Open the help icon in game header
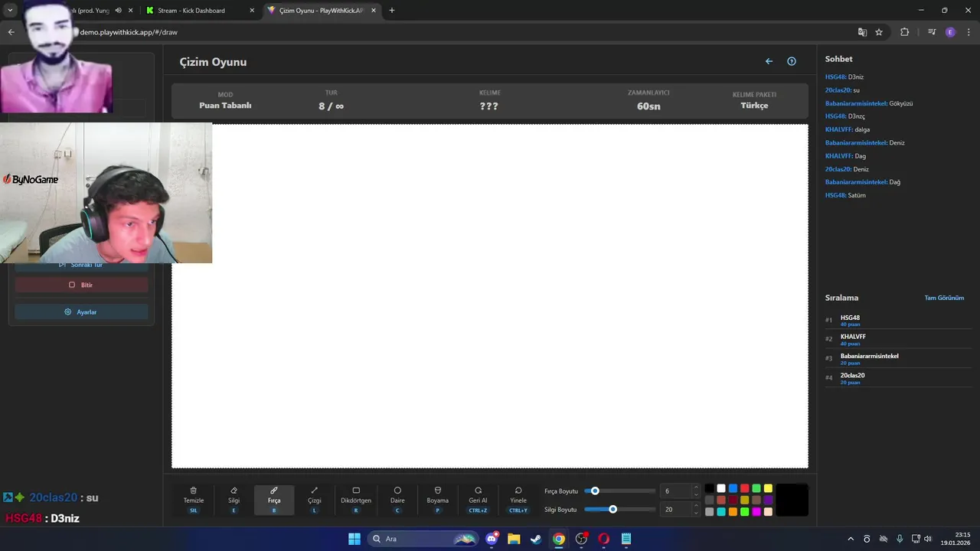Screen dimensions: 980x551 792,61
